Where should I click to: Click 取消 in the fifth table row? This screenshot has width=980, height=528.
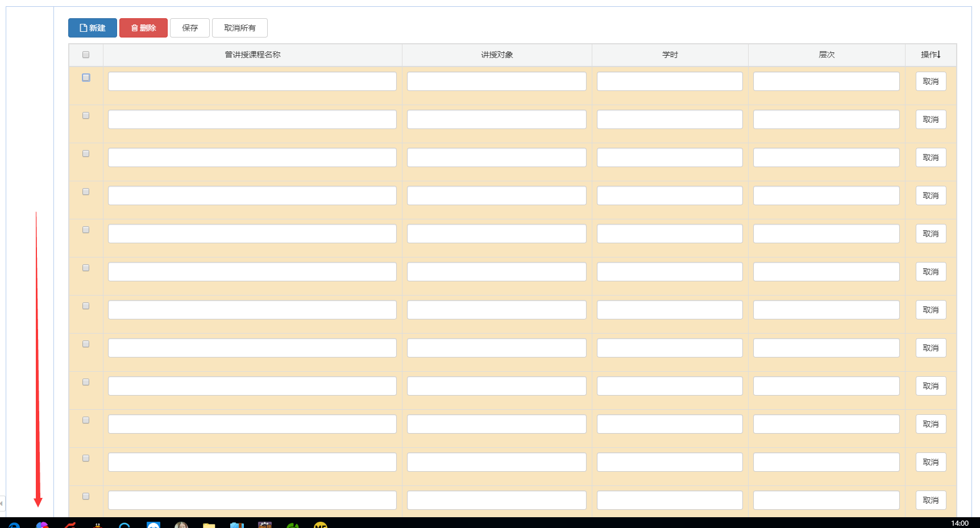[931, 234]
